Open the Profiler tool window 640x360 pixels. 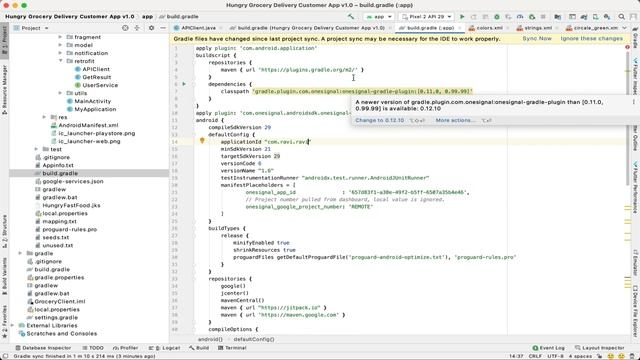click(125, 348)
